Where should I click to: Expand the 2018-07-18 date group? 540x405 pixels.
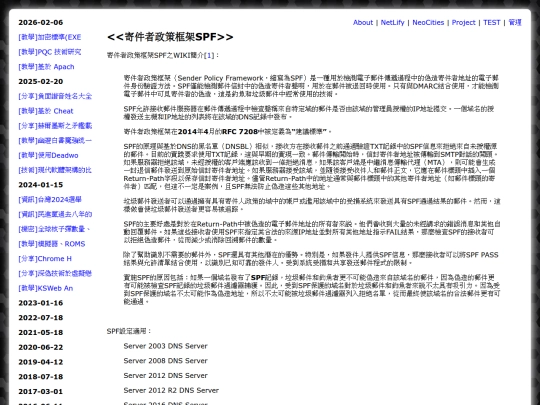41,377
